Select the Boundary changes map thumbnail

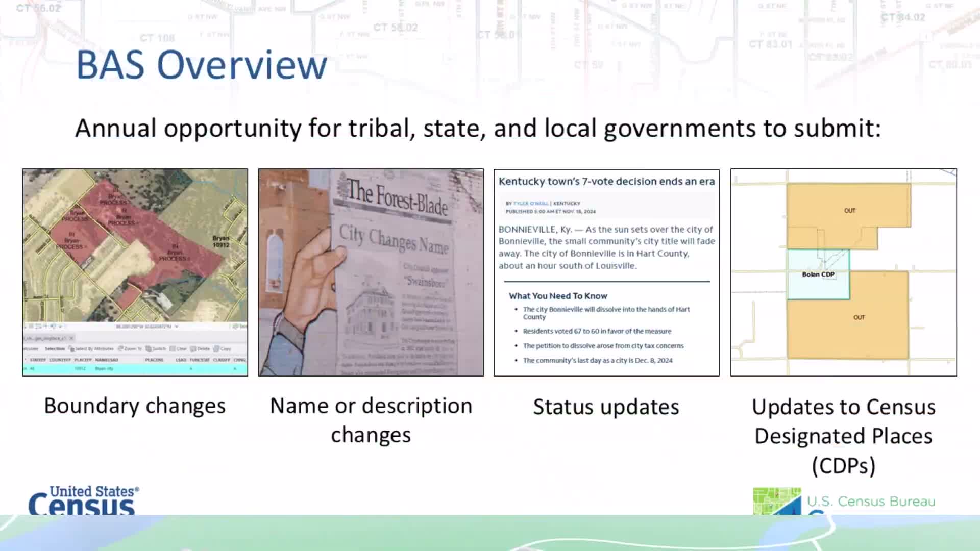click(135, 245)
